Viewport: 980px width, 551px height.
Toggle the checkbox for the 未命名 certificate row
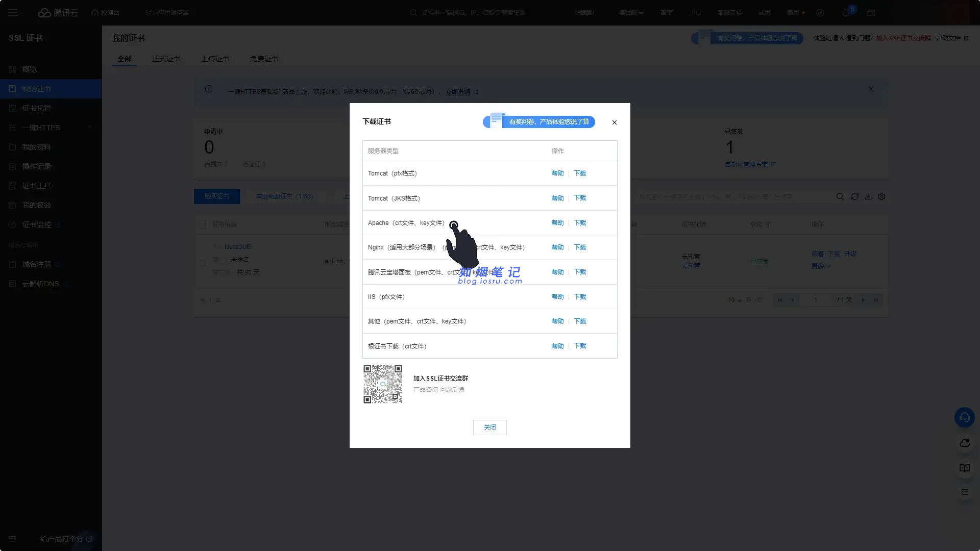click(x=203, y=262)
